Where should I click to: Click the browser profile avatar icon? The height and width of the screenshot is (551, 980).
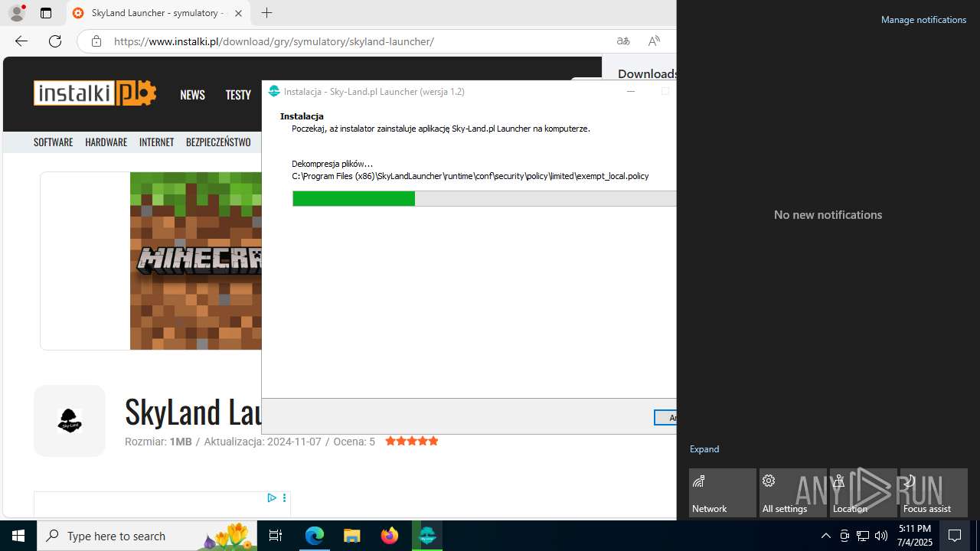[x=17, y=13]
